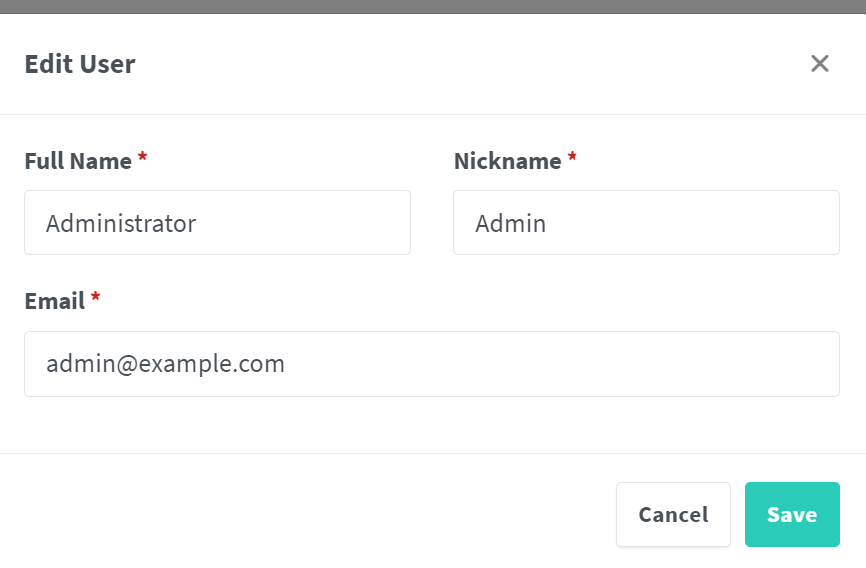The width and height of the screenshot is (866, 568).
Task: Place cursor on the word Administrator
Action: (121, 223)
